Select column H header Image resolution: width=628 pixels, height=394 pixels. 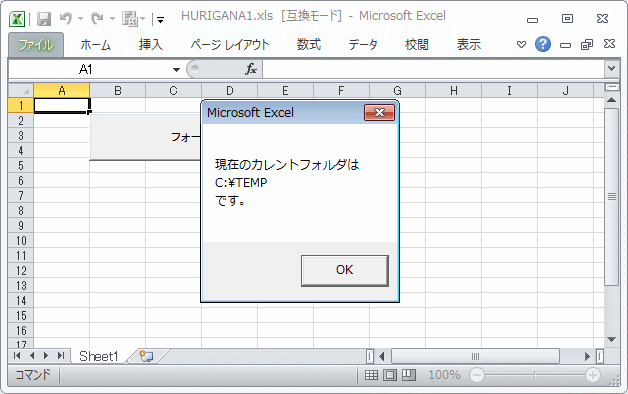click(453, 91)
